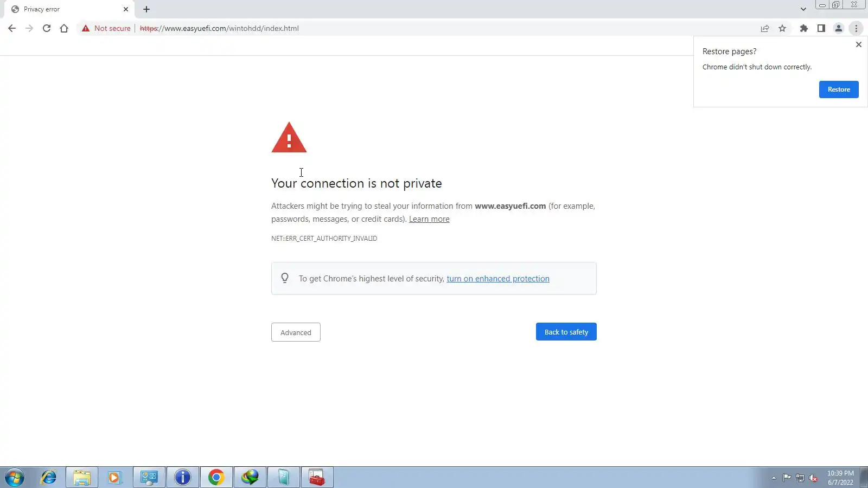The height and width of the screenshot is (488, 868).
Task: Open the Extensions puzzle icon
Action: click(804, 28)
